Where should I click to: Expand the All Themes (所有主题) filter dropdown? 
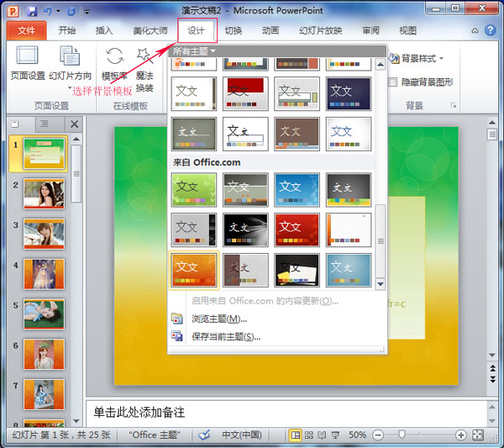(194, 51)
